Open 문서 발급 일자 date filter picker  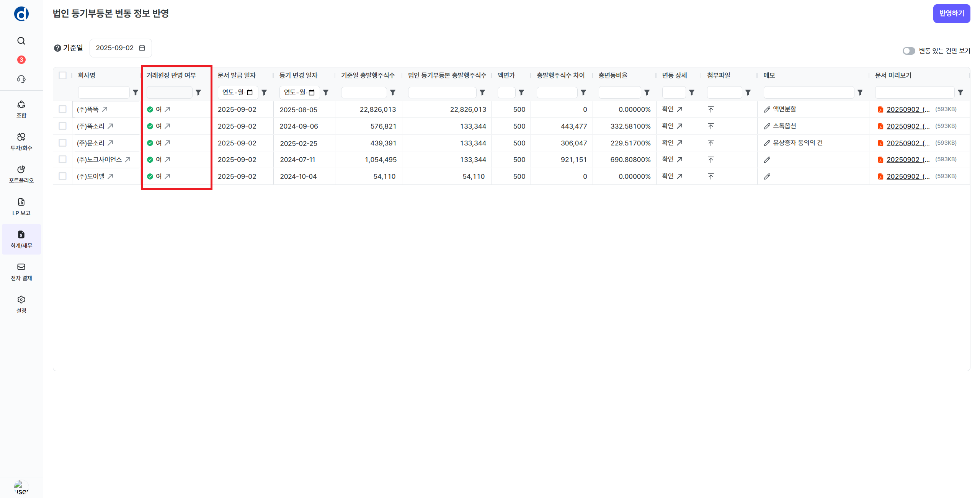pos(250,93)
